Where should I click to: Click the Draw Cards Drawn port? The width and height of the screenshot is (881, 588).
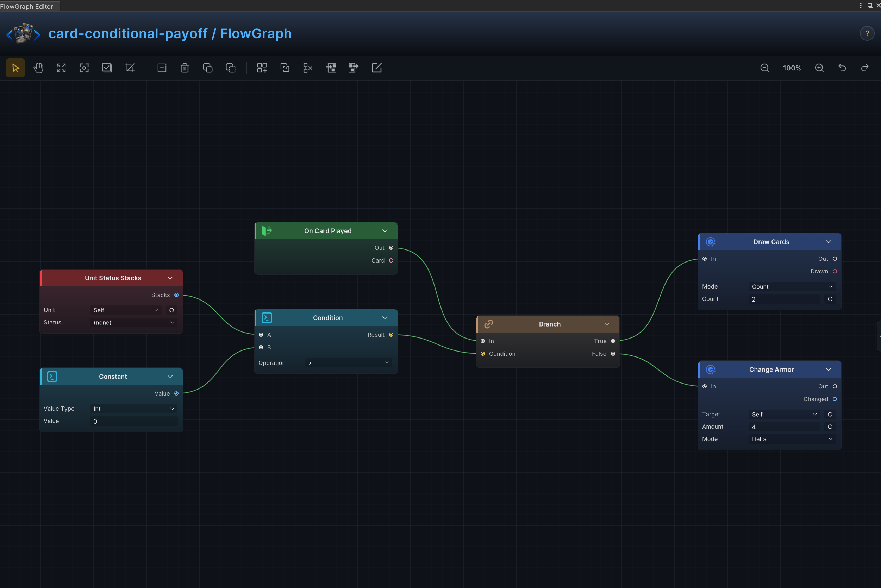835,272
